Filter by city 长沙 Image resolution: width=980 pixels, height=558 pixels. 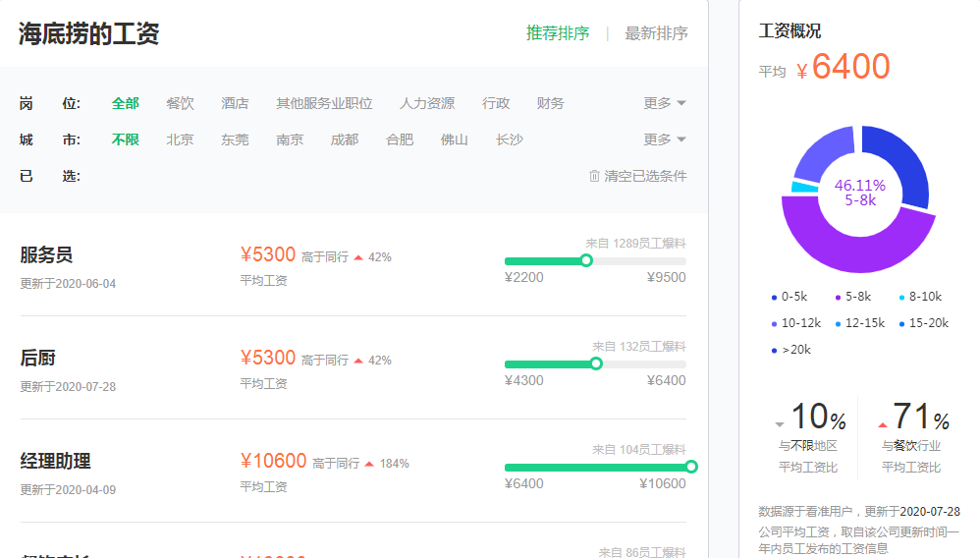tap(510, 139)
